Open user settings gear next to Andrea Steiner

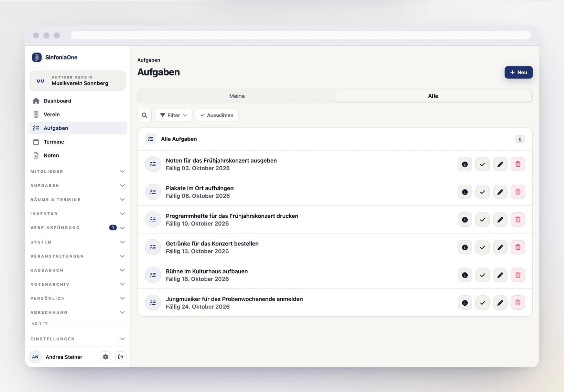106,357
